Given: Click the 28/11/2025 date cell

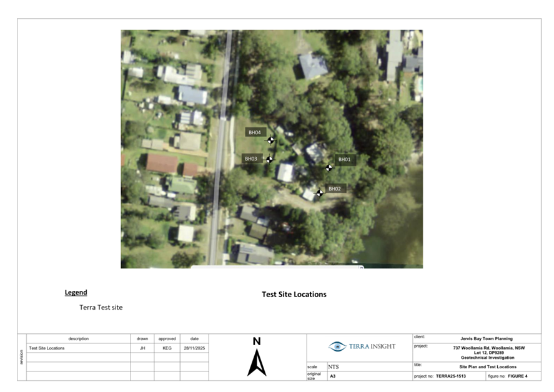Looking at the screenshot, I should [194, 348].
